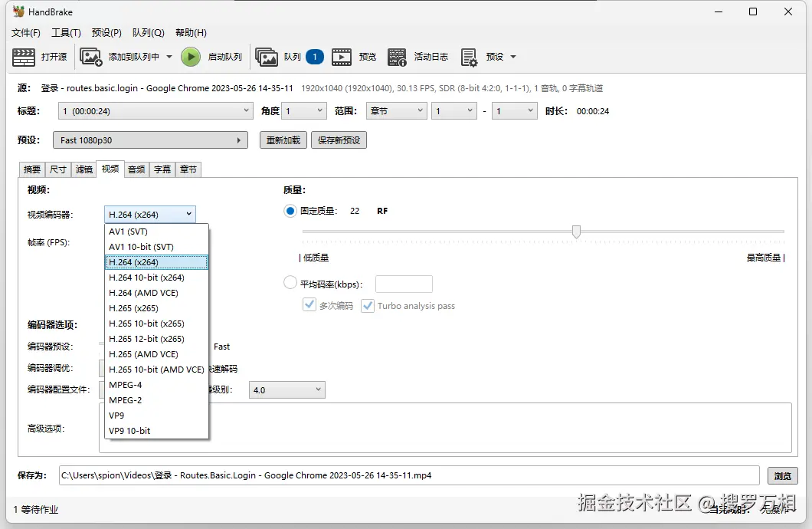Open the range end chapter dropdown
Image resolution: width=812 pixels, height=529 pixels.
click(514, 111)
